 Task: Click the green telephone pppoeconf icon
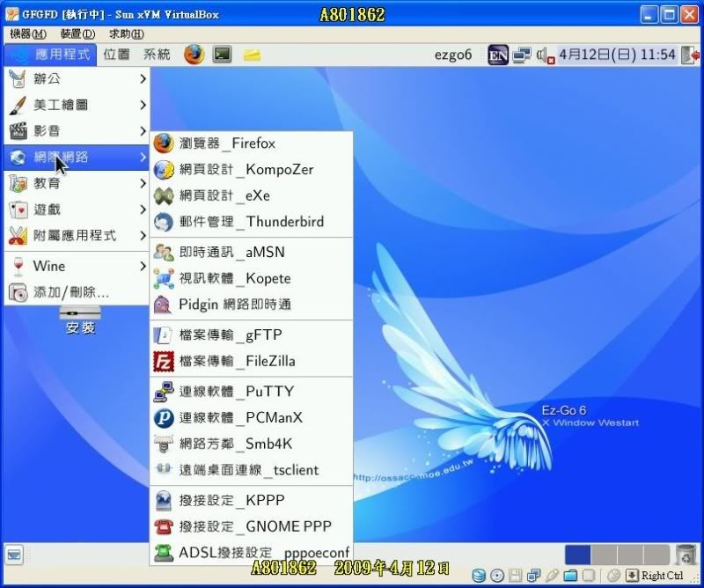[164, 553]
